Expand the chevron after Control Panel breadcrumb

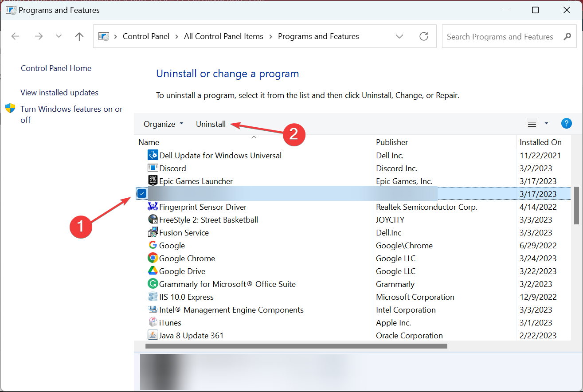coord(177,36)
